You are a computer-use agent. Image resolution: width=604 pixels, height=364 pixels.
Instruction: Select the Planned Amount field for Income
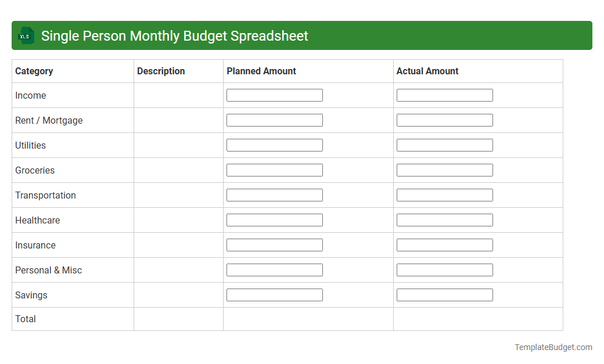point(275,95)
